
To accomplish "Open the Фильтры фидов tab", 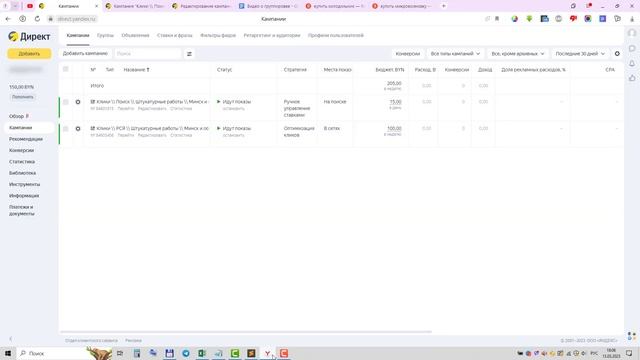I will 218,36.
